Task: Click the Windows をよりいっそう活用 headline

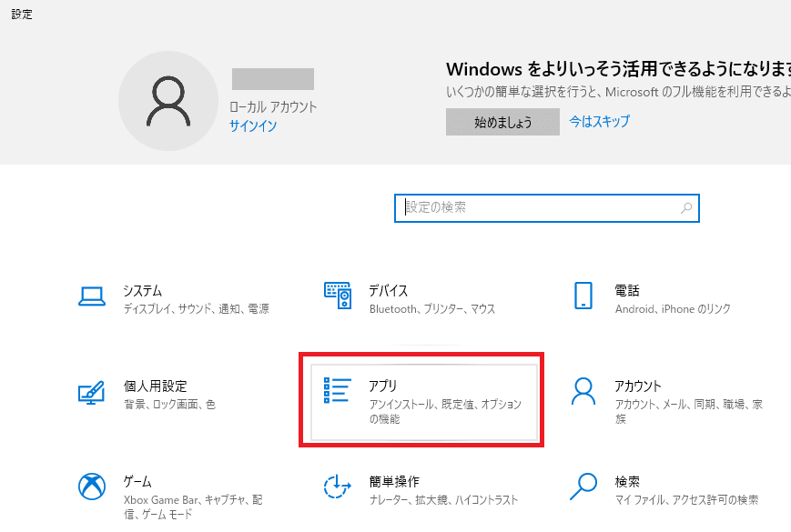Action: click(x=618, y=69)
